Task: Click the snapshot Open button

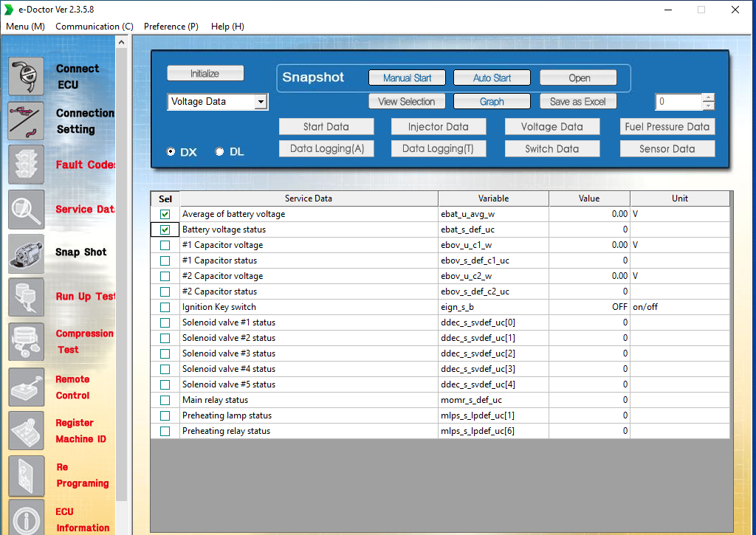Action: click(579, 77)
